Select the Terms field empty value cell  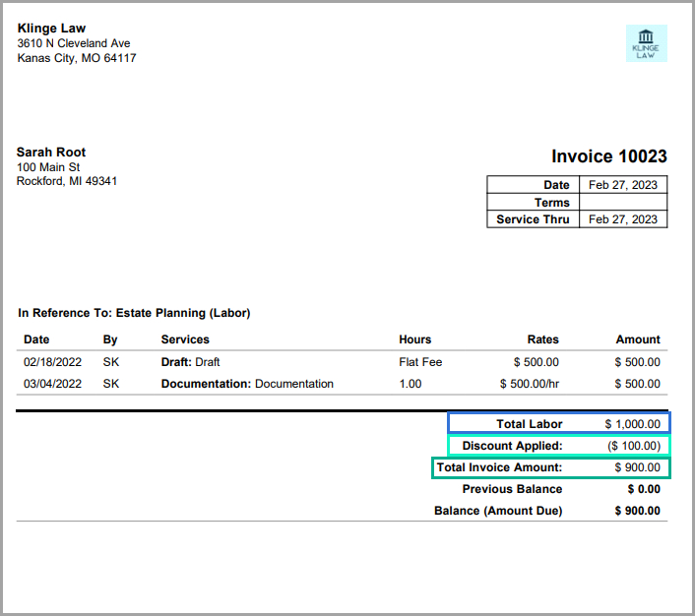coord(622,203)
